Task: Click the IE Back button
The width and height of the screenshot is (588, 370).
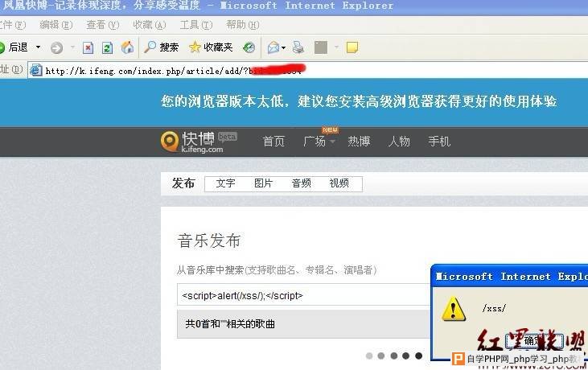Action: [x=14, y=47]
